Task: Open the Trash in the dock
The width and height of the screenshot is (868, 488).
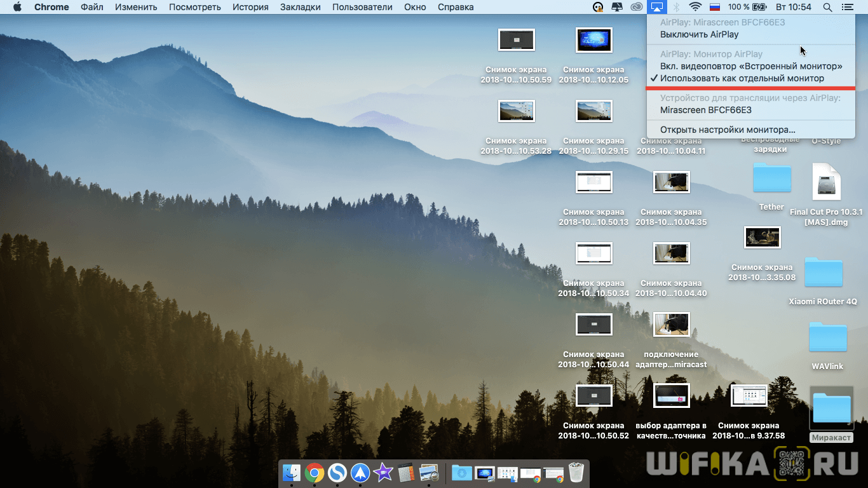Action: click(x=576, y=473)
